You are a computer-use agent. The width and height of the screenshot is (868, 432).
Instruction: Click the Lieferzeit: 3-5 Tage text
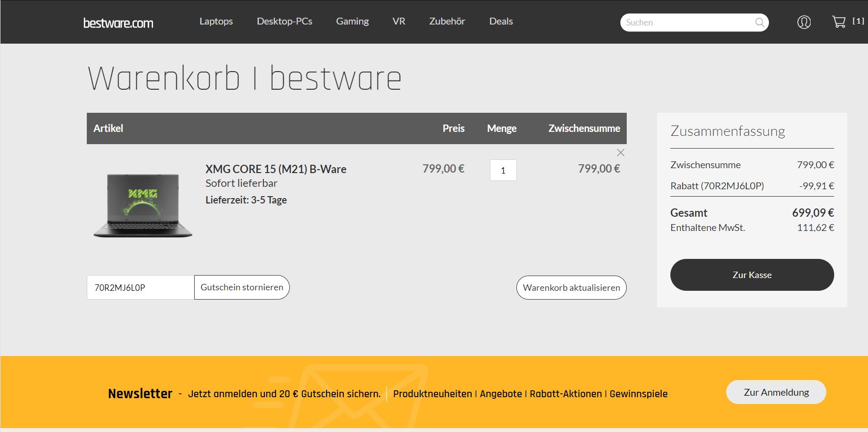coord(246,200)
